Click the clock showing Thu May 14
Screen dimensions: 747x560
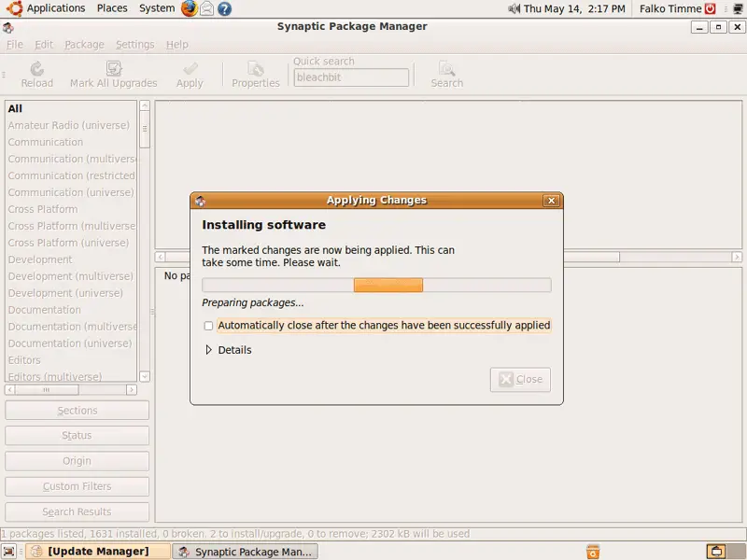574,8
